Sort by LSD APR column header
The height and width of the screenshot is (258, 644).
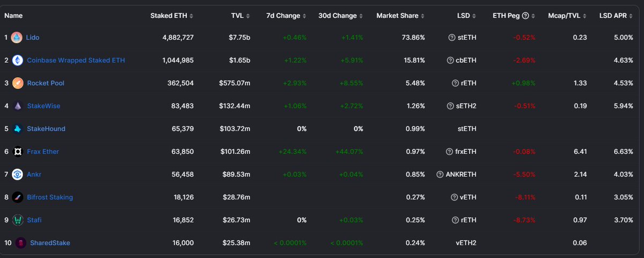(x=616, y=16)
